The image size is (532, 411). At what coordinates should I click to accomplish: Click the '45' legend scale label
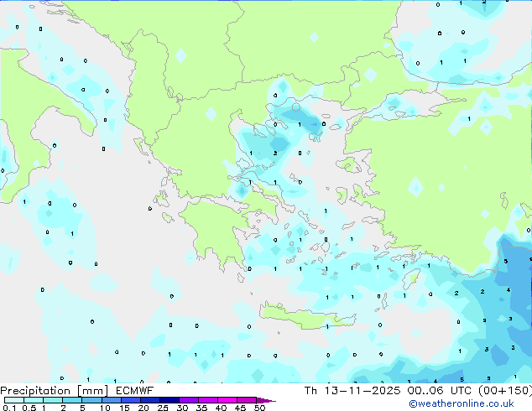pos(240,408)
